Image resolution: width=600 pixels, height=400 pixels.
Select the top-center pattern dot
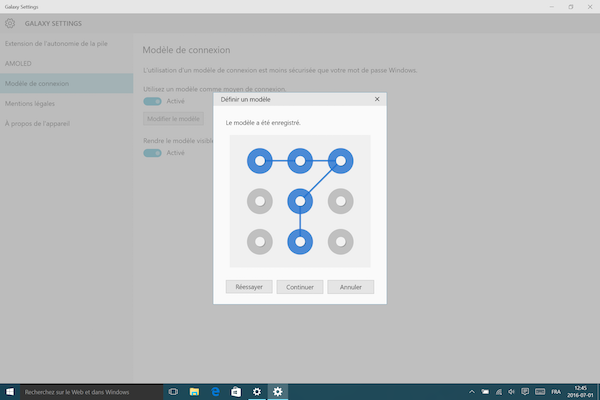(x=300, y=161)
